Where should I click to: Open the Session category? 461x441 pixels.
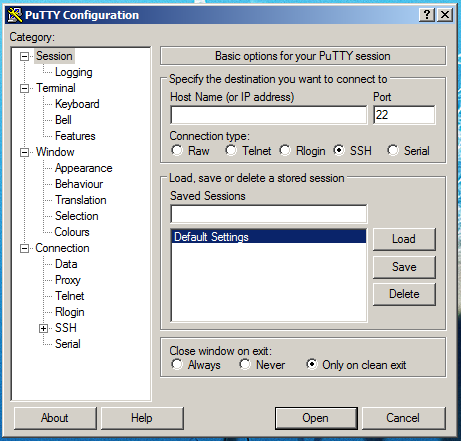(x=54, y=56)
